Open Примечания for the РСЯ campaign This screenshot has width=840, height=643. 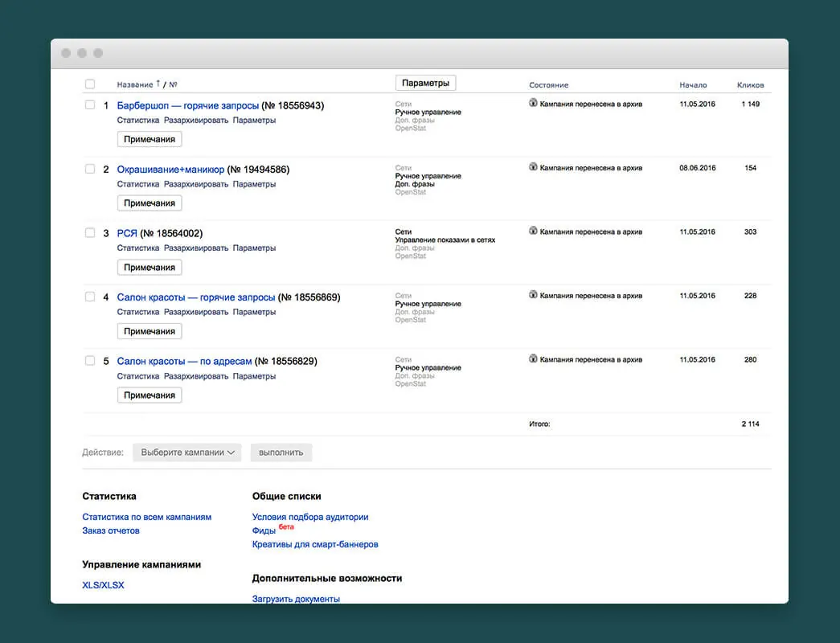pyautogui.click(x=150, y=268)
